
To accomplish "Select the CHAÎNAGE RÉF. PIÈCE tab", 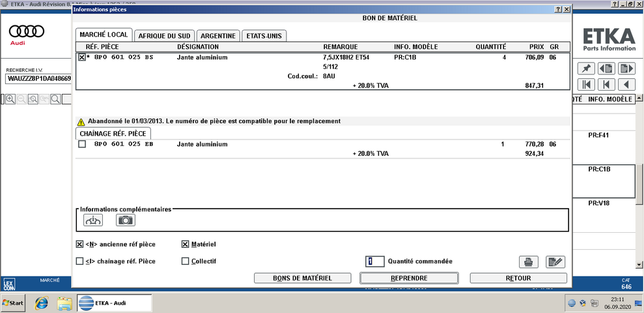I will (x=113, y=133).
